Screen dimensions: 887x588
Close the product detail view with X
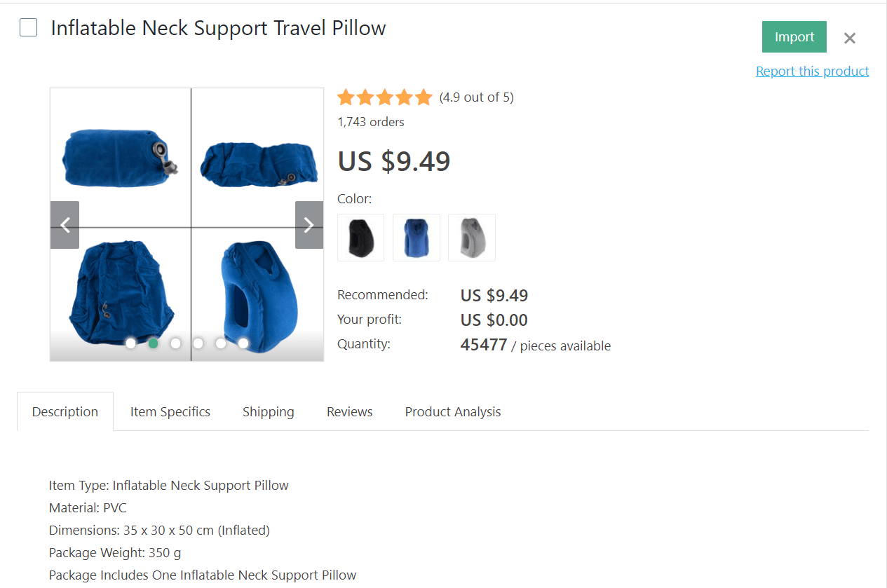pos(849,38)
